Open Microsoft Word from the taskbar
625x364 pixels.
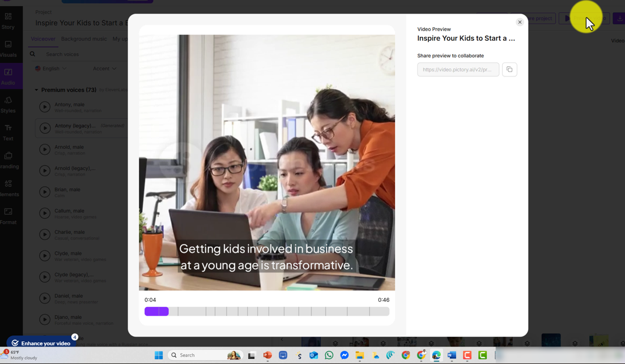click(x=452, y=356)
